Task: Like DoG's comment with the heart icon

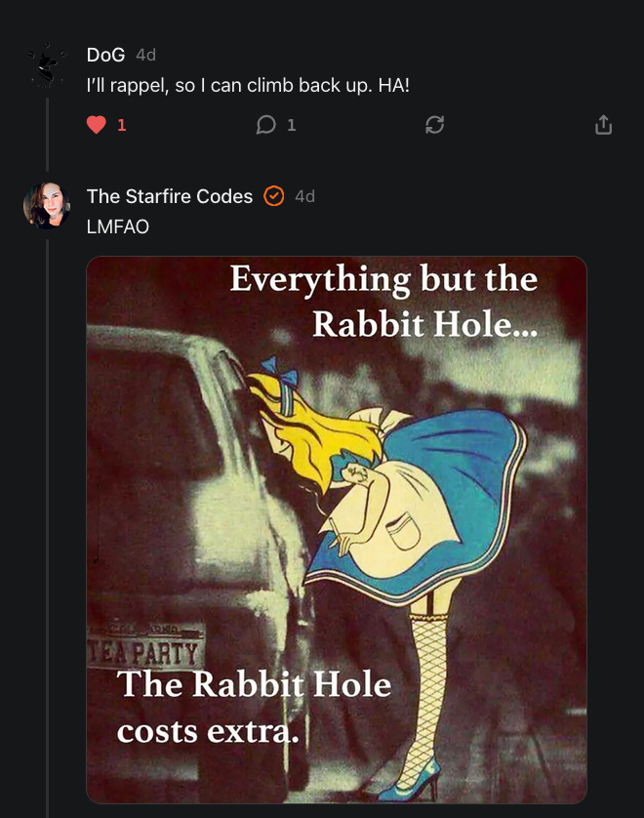Action: [x=96, y=125]
